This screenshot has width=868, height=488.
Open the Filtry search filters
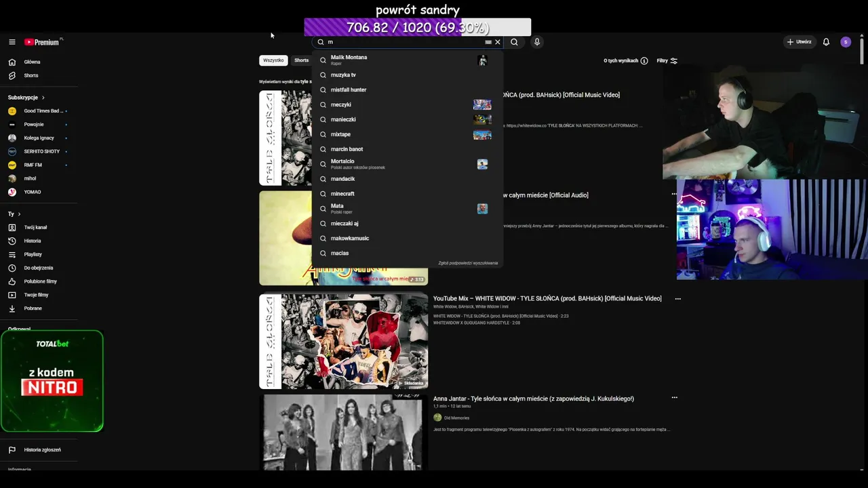[x=667, y=61]
